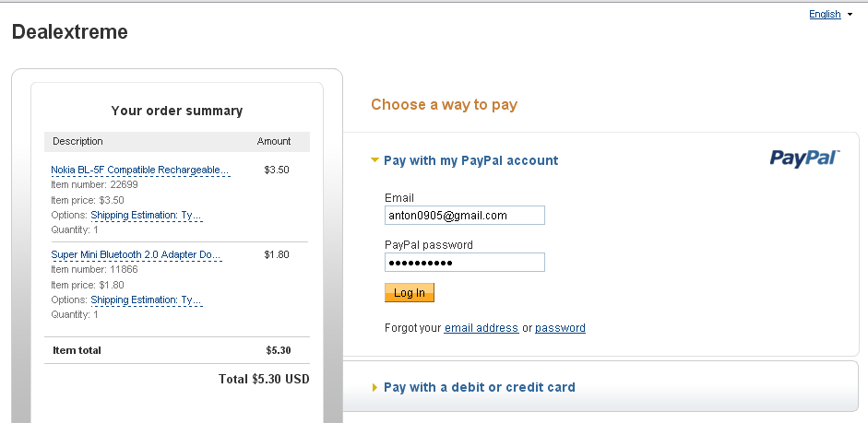Open the forgot password link
The width and height of the screenshot is (868, 423).
pos(560,328)
